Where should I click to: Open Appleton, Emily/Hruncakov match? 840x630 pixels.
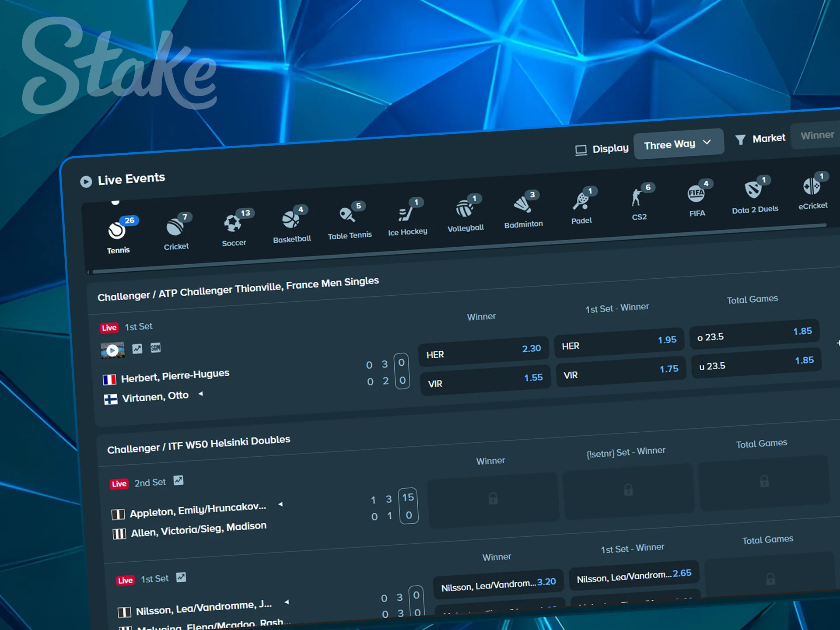(198, 510)
